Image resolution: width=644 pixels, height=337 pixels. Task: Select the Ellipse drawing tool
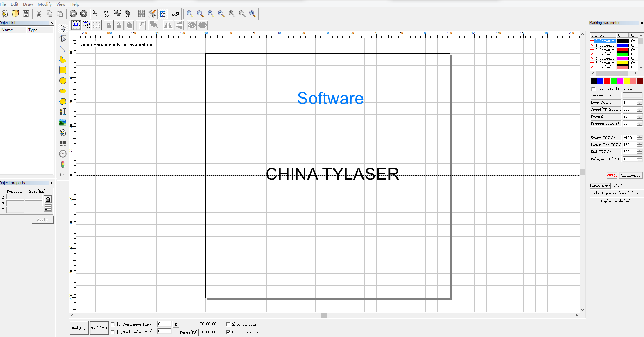[x=63, y=91]
